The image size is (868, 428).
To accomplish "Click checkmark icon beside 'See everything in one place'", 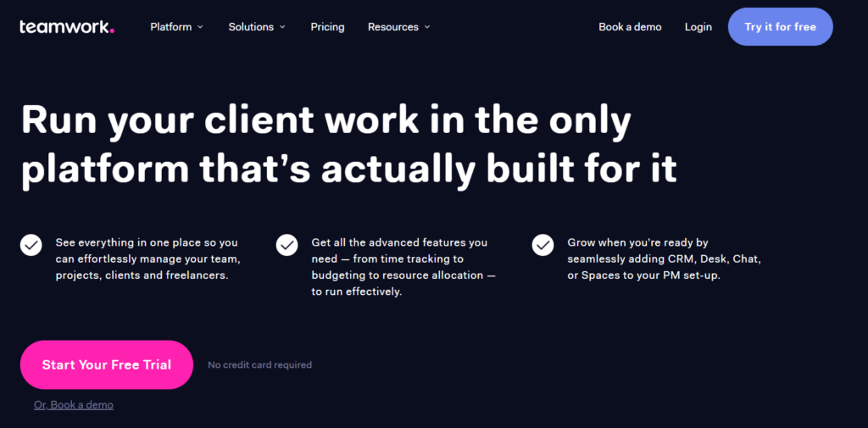I will pyautogui.click(x=31, y=245).
